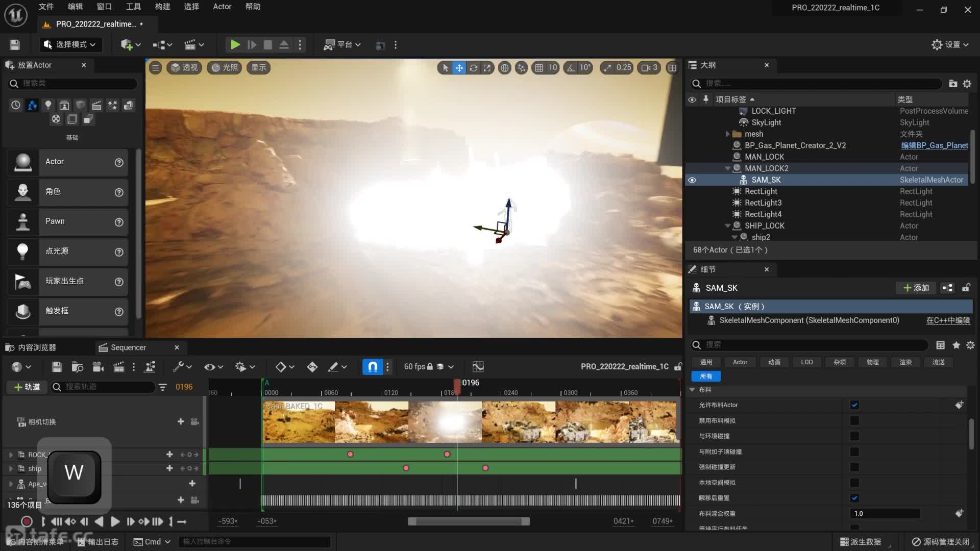Click the 添加 component button

tap(916, 288)
